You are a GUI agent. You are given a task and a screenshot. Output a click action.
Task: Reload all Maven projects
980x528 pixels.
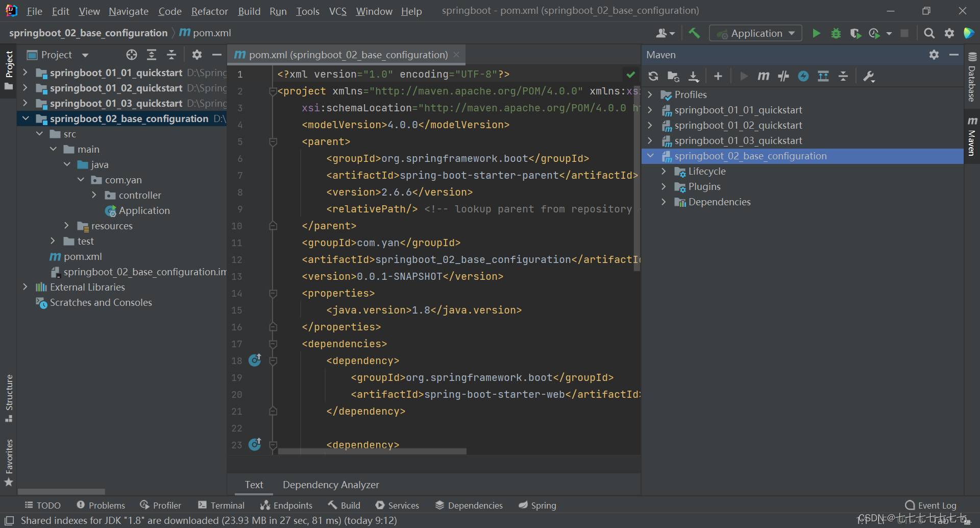(653, 76)
